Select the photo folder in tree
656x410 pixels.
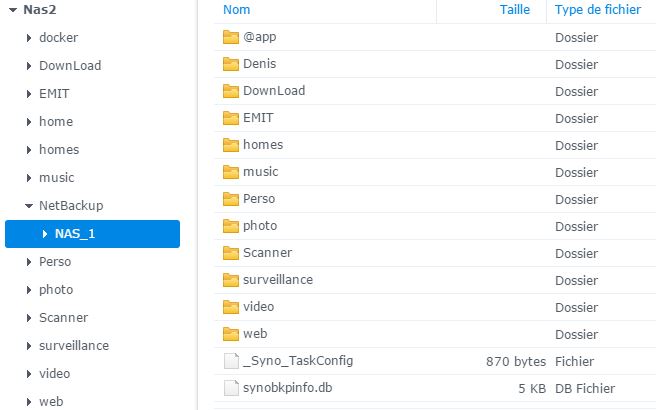tap(56, 290)
